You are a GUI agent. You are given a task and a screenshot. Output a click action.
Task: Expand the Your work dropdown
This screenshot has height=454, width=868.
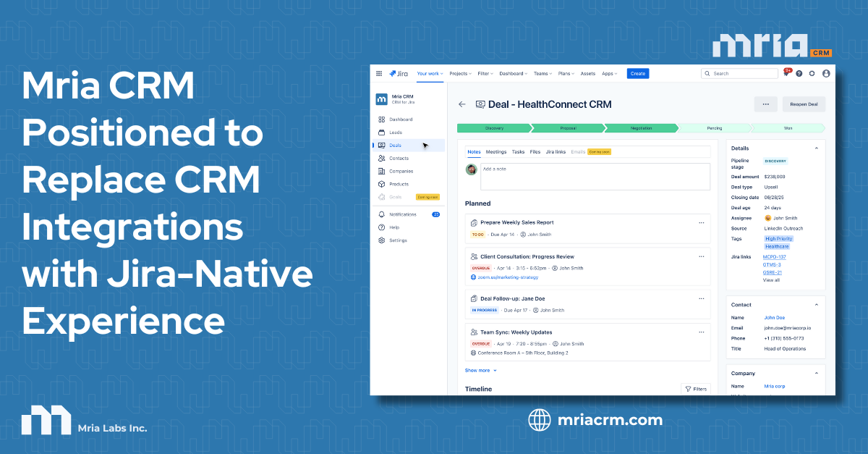(430, 73)
